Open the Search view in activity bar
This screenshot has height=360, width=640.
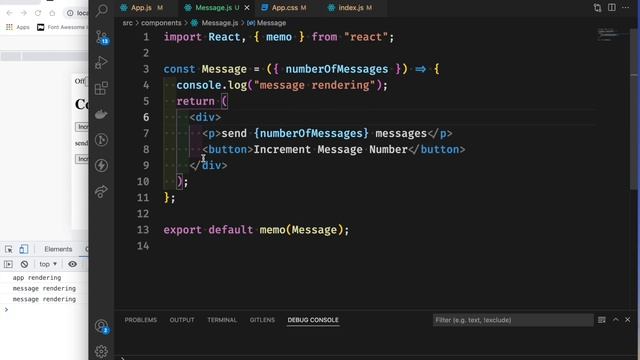[102, 10]
